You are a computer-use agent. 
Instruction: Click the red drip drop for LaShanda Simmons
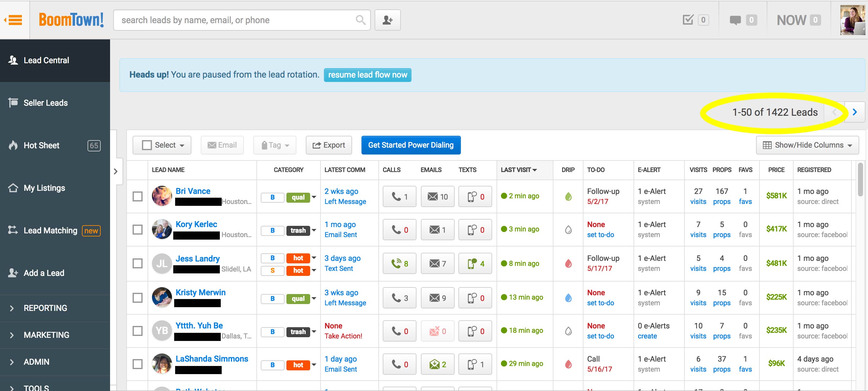coord(568,364)
